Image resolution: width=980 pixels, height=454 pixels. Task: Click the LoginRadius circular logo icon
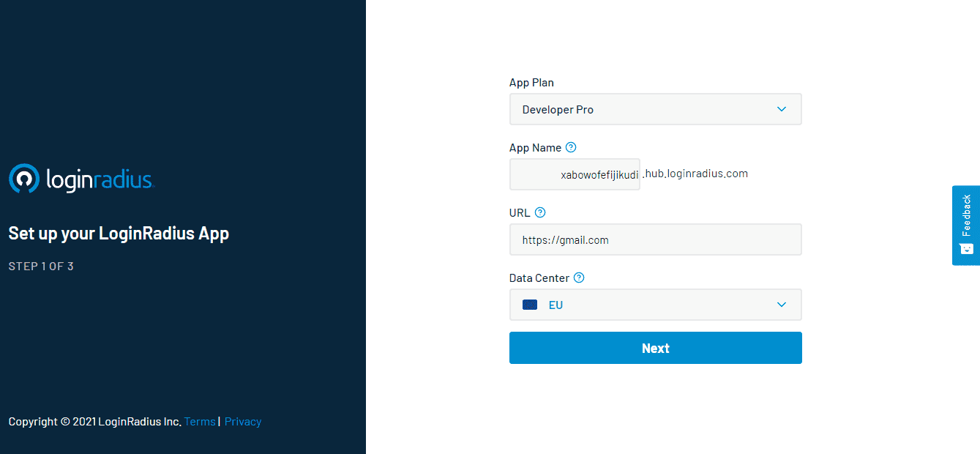pyautogui.click(x=23, y=179)
